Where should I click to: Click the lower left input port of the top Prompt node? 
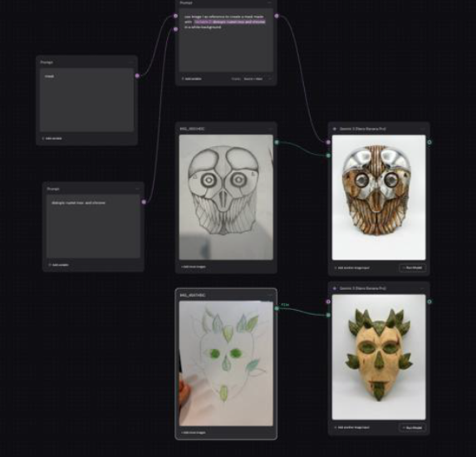[175, 29]
